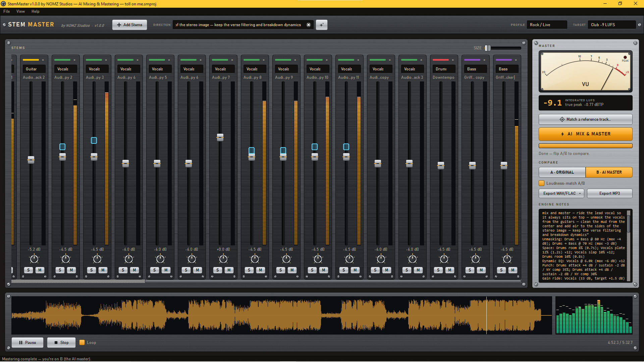Click the plus icon in Add Stems

(x=119, y=25)
